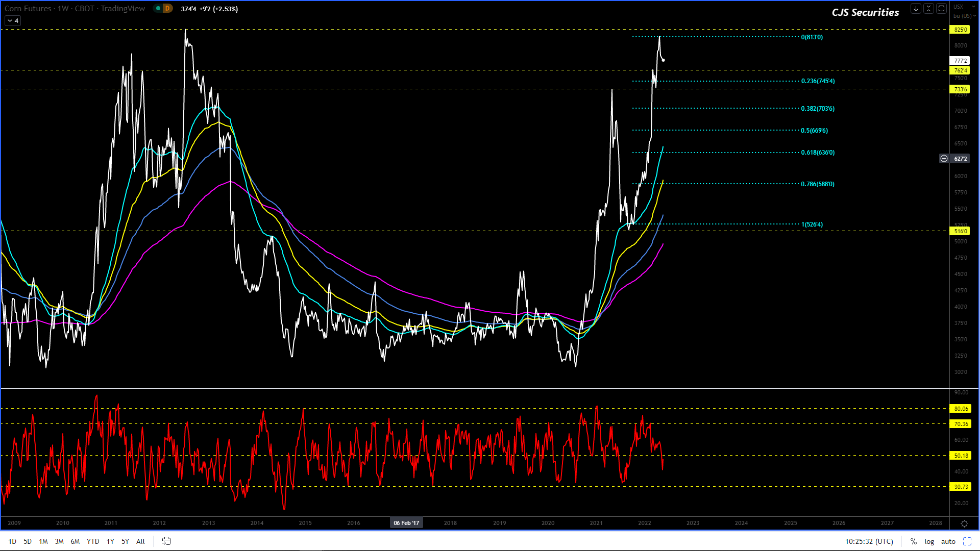This screenshot has width=980, height=551.
Task: Click the plus icon beside price 627'2
Action: tap(944, 159)
